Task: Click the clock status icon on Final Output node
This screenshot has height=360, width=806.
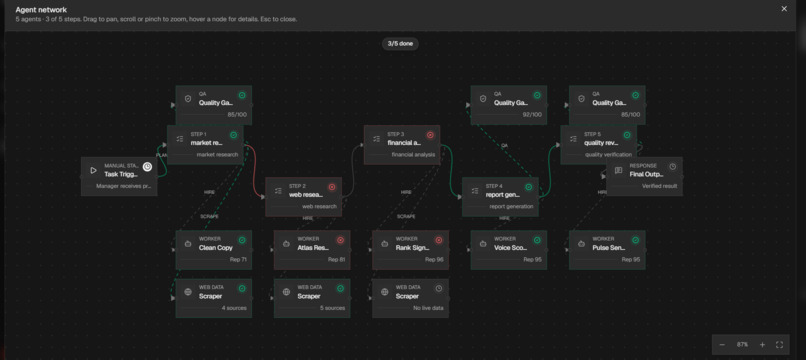Action: tap(673, 167)
